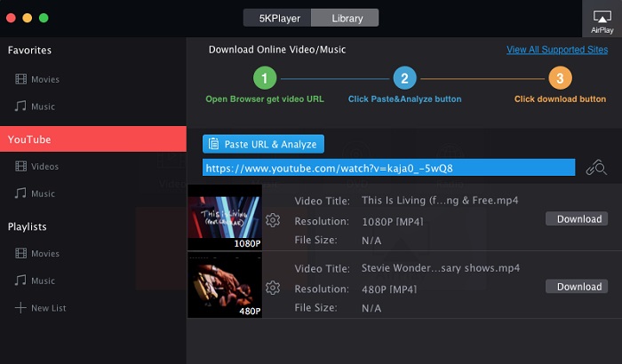Image resolution: width=622 pixels, height=364 pixels.
Task: Click title 'This Is Living (f…ng & Free.mp4'
Action: [440, 201]
